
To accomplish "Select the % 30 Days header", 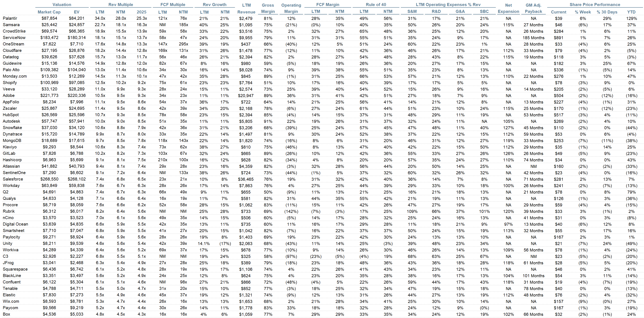I will pyautogui.click(x=607, y=12).
